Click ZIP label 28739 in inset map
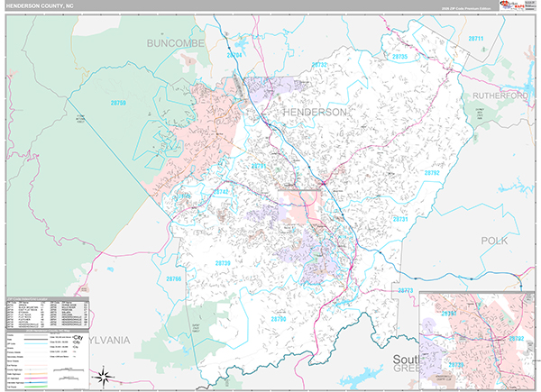541x392 pixels. (x=456, y=364)
